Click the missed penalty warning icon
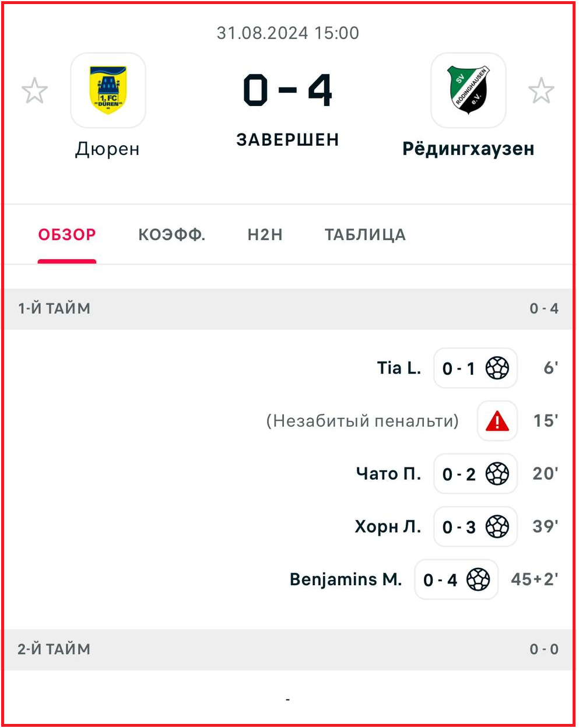This screenshot has height=728, width=579. tap(497, 421)
